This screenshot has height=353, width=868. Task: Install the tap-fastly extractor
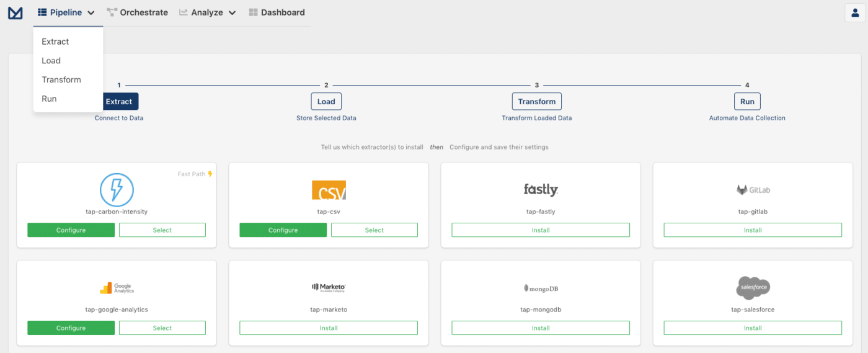541,230
